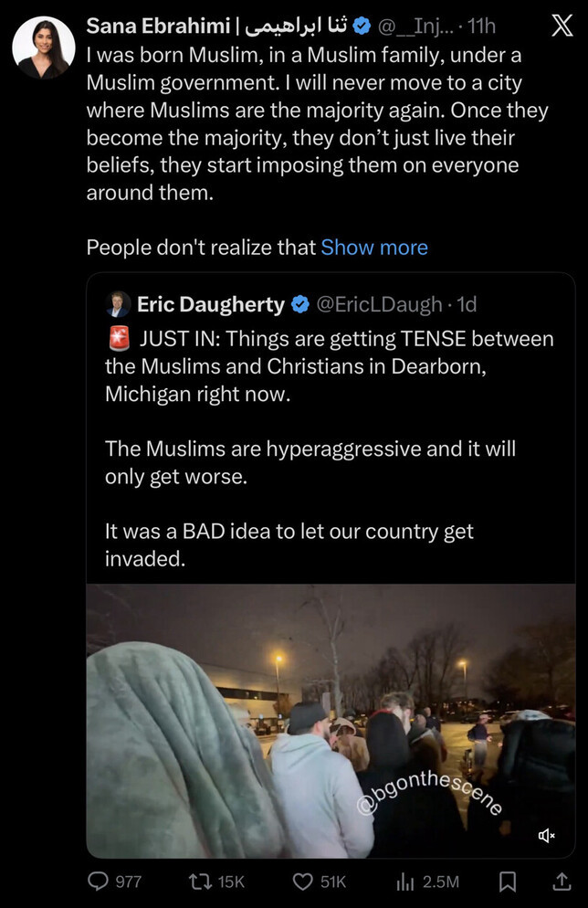Expand tweet text with Show more

374,247
